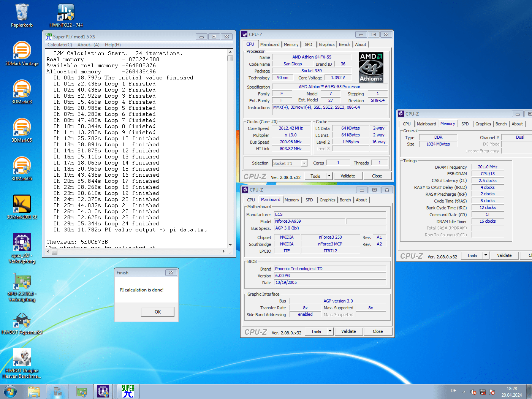532x399 pixels.
Task: Click the Action Center flag tray icon
Action: tap(492, 392)
